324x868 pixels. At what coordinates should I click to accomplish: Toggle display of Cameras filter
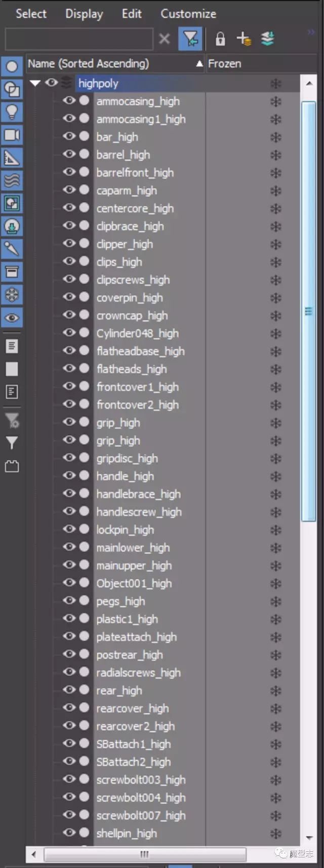12,135
